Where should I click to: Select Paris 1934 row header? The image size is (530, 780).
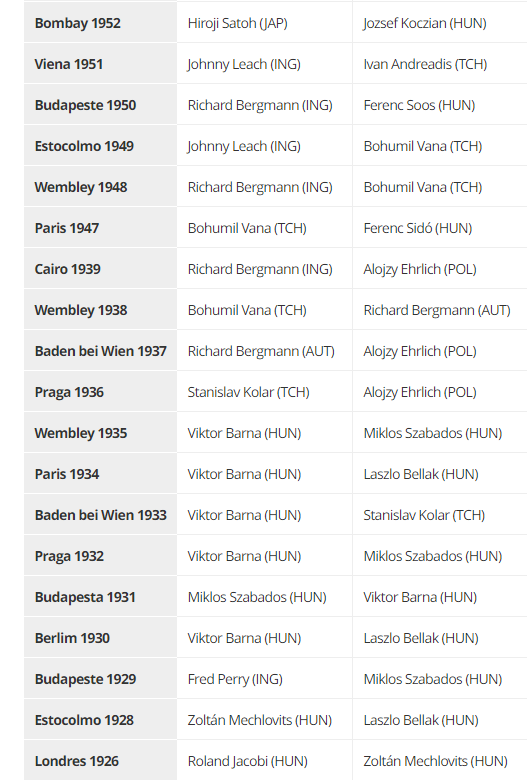100,474
